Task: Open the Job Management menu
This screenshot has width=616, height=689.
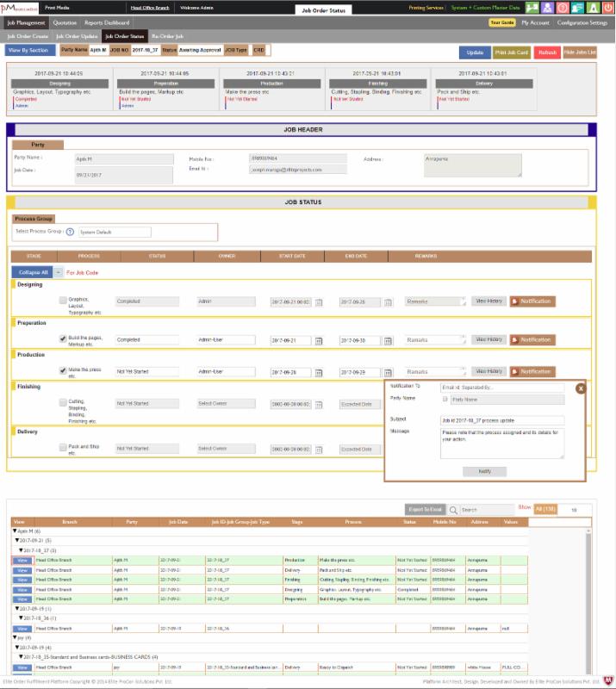Action: click(x=26, y=22)
